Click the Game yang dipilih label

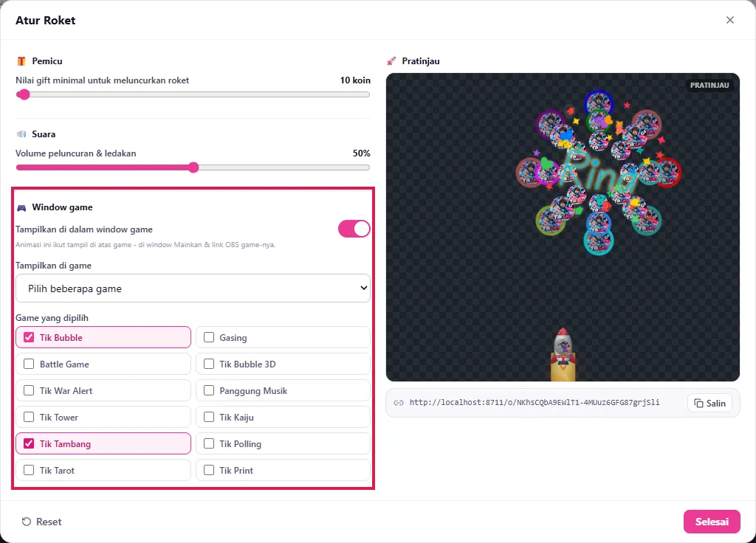tap(52, 318)
